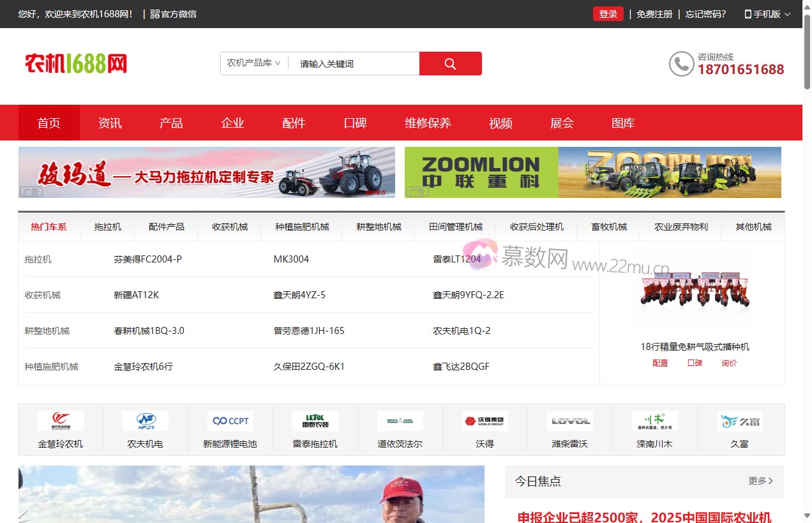Click the 农机1688网 site logo

tap(75, 63)
